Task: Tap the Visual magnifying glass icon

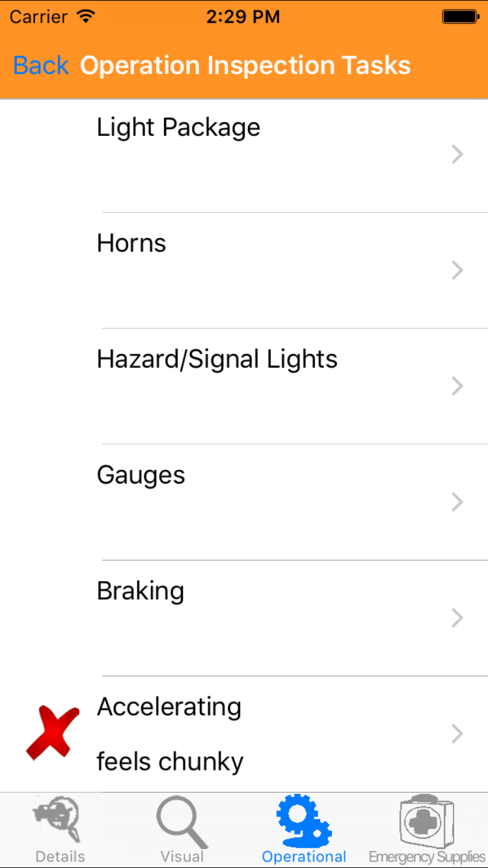Action: click(182, 821)
